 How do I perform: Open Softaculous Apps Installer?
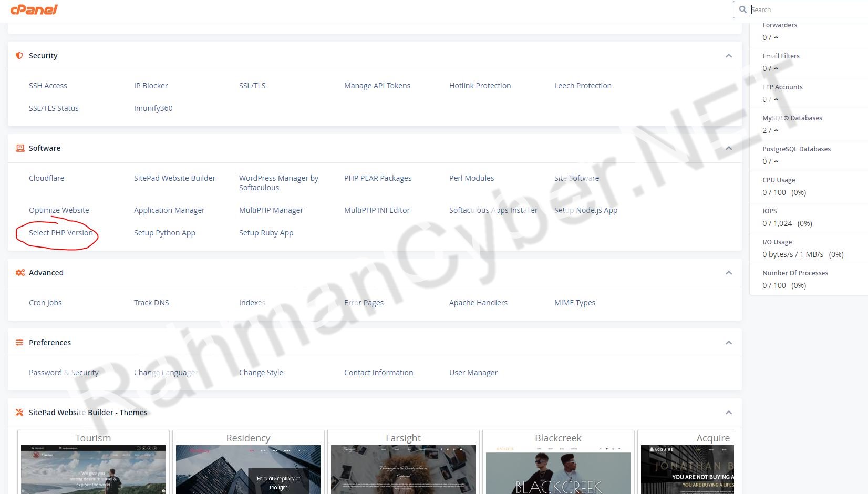(x=493, y=210)
